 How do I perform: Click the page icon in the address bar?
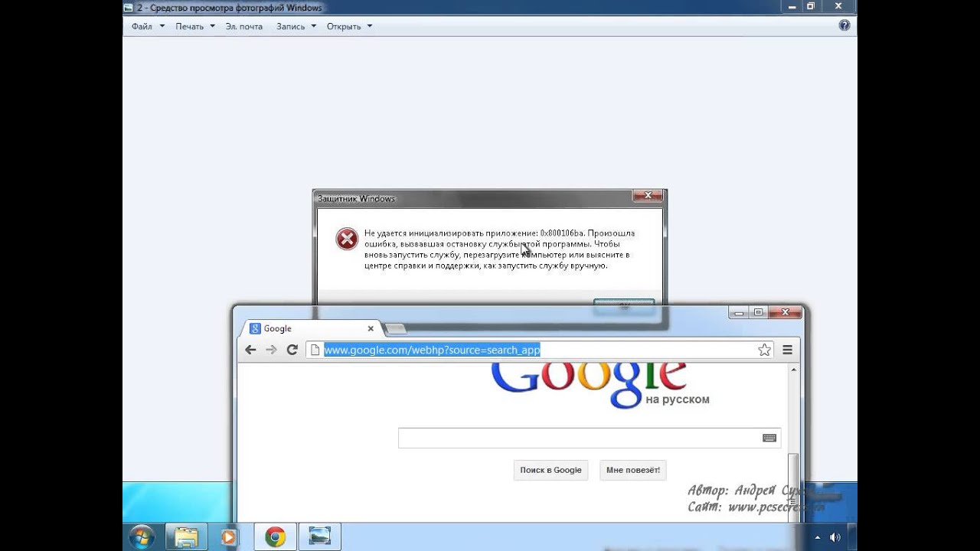314,350
